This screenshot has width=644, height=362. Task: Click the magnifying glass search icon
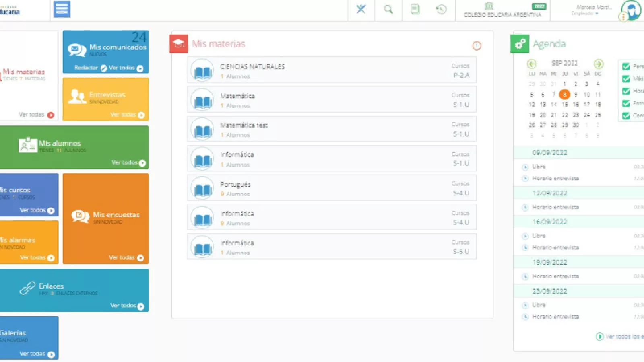tap(388, 9)
